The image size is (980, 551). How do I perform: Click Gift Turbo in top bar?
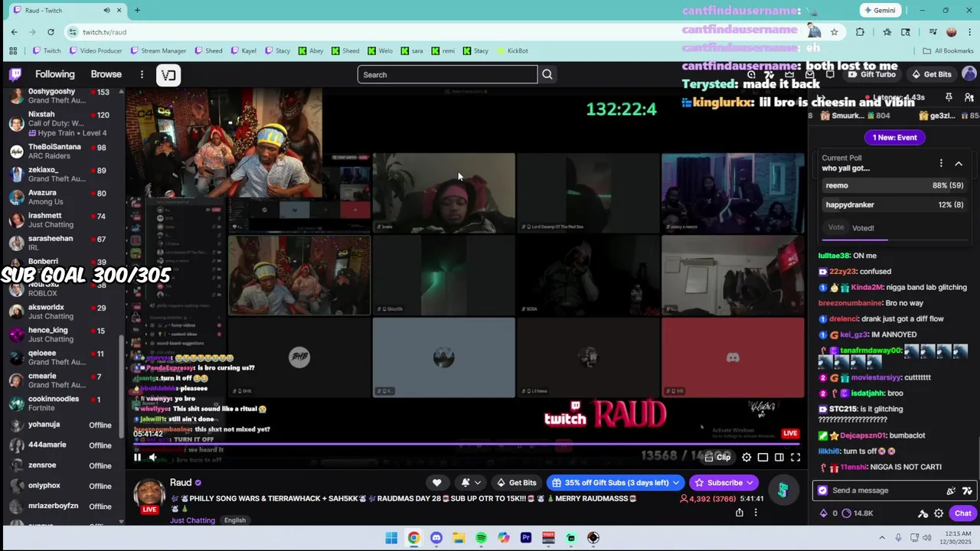[x=872, y=74]
